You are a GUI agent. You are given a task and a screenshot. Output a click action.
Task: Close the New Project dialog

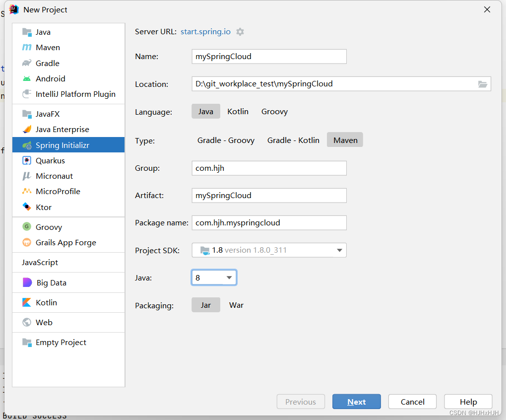click(487, 10)
